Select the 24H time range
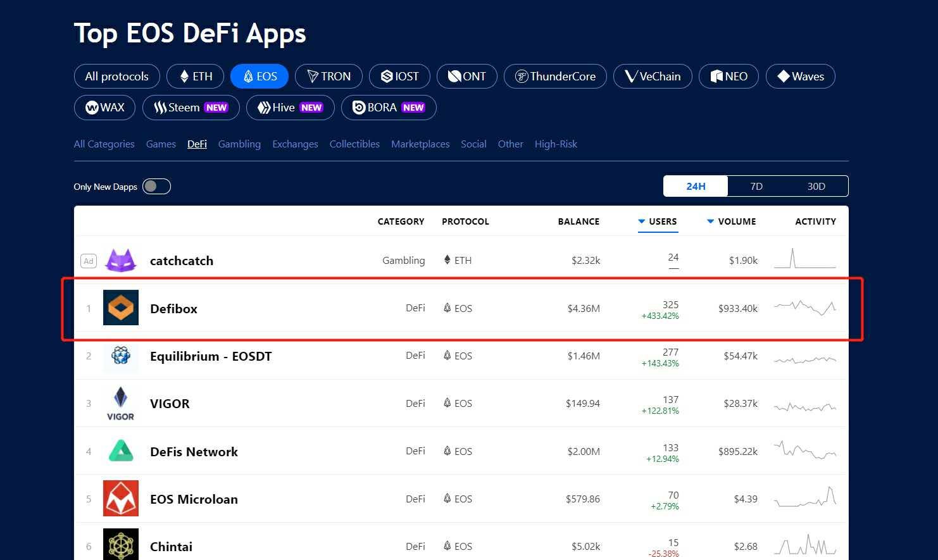Viewport: 938px width, 560px height. point(696,186)
